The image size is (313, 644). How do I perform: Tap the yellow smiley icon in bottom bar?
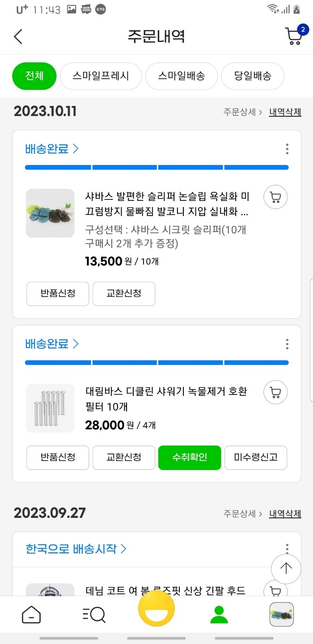click(x=156, y=614)
